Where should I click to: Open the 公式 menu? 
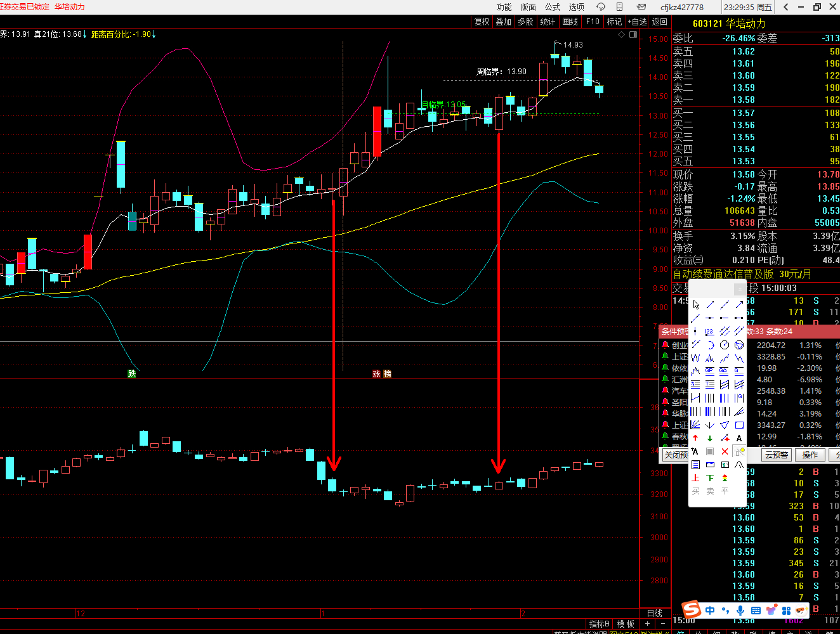click(553, 7)
